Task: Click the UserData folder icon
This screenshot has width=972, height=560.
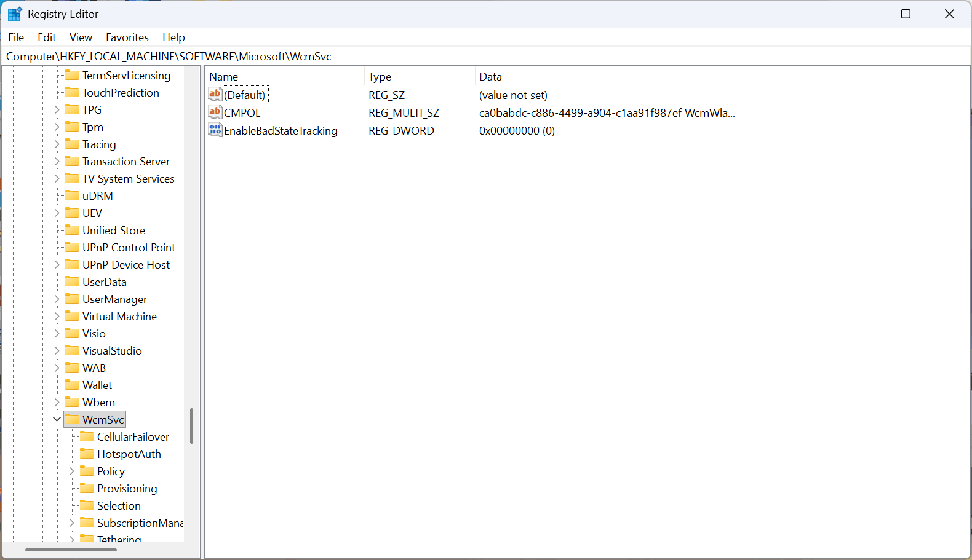Action: tap(72, 282)
